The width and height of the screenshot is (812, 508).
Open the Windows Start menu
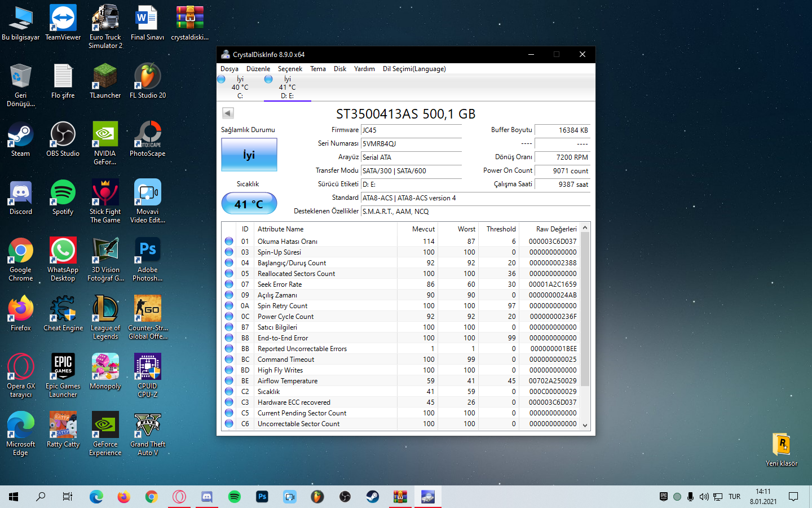coord(14,497)
